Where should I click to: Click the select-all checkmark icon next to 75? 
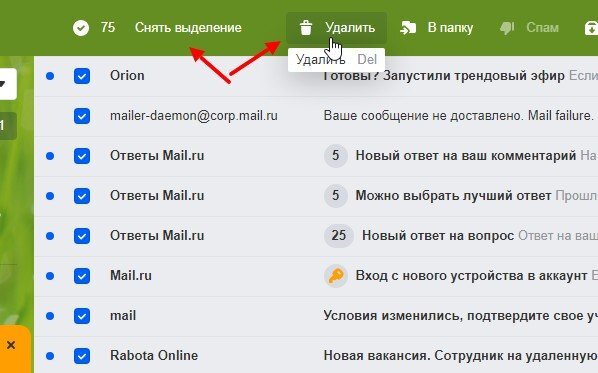[x=81, y=28]
